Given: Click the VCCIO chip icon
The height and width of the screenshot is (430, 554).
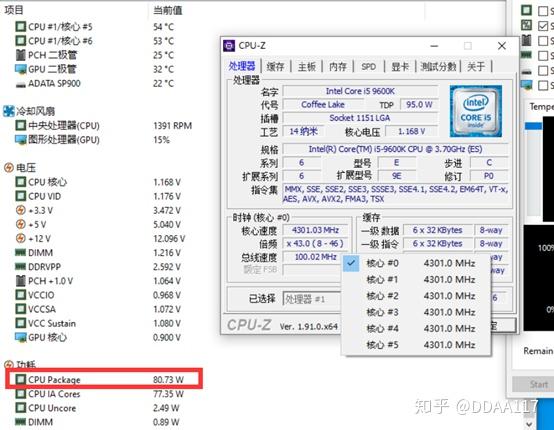Looking at the screenshot, I should (21, 295).
